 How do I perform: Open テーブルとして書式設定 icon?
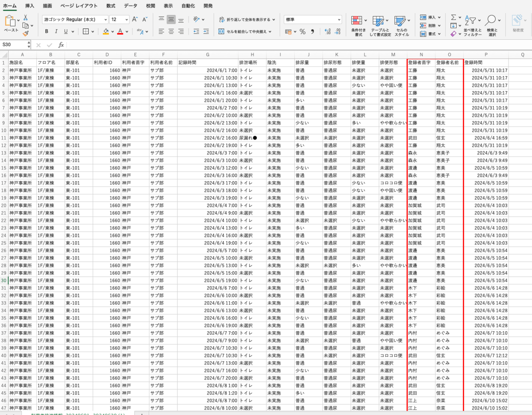tap(378, 20)
